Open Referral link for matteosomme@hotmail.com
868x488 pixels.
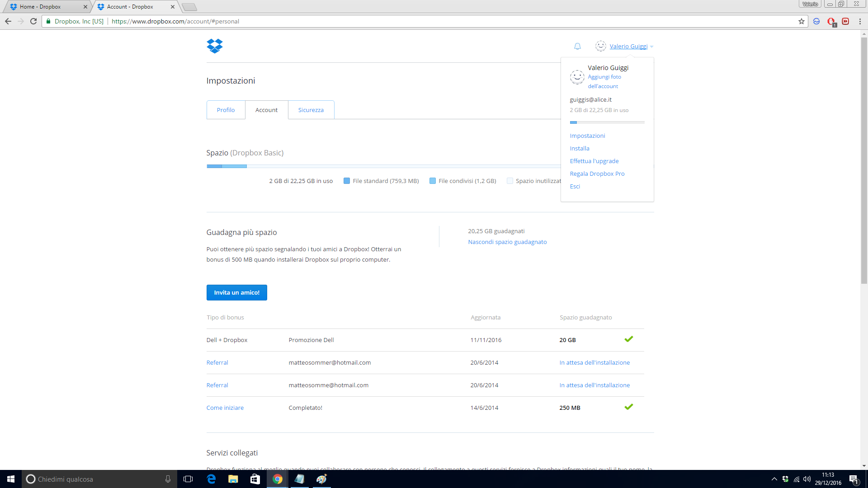[217, 385]
